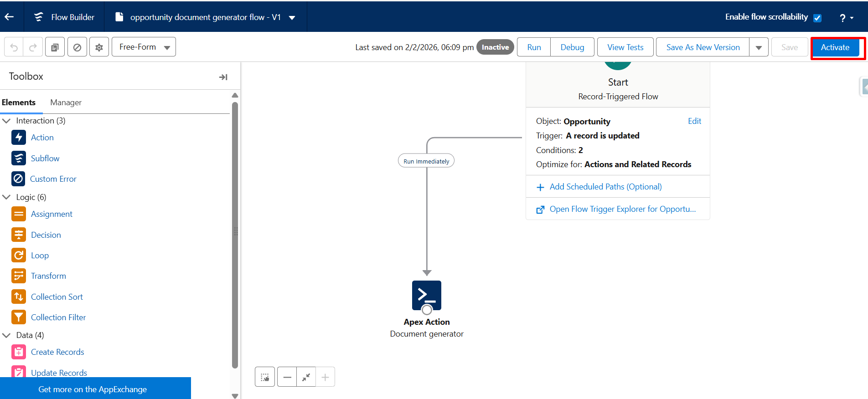
Task: Toggle Enable flow scrollability checkbox
Action: coord(817,18)
